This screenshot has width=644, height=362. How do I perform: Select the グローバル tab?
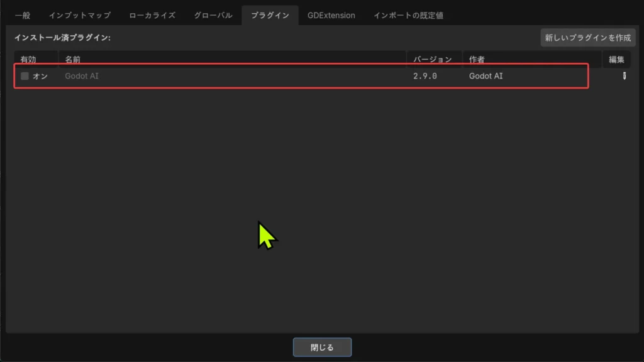[213, 16]
